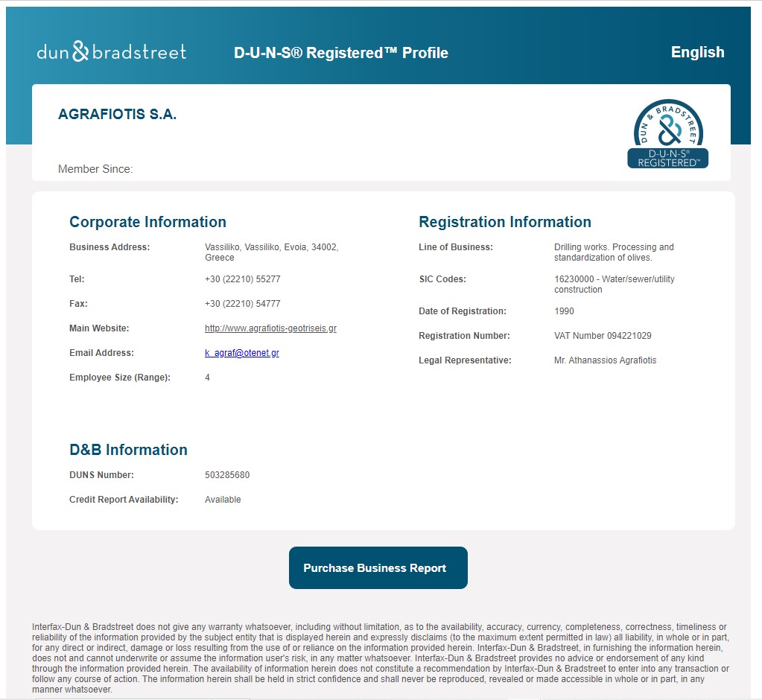Click the Registration Number label
Viewport: 762px width, 700px height.
point(464,336)
